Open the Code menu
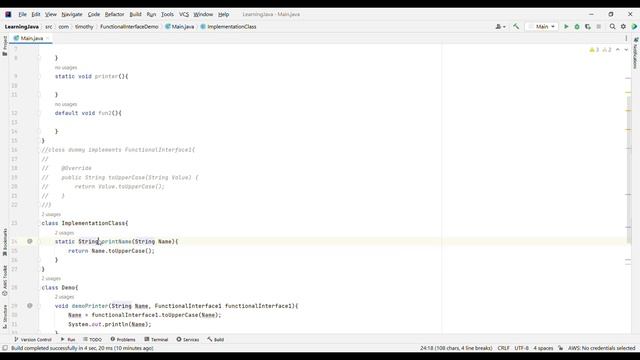Image resolution: width=640 pixels, height=360 pixels. click(93, 14)
